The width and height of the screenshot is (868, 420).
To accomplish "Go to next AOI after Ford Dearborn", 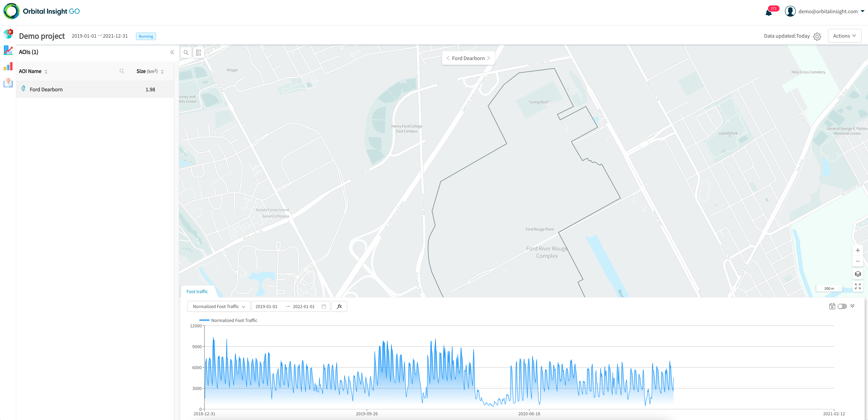I will [489, 58].
